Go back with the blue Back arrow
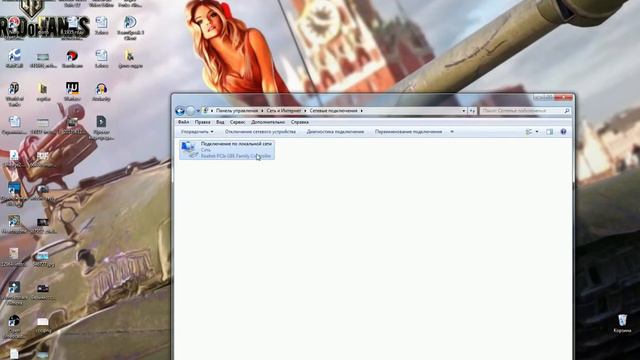640x360 pixels. (180, 111)
